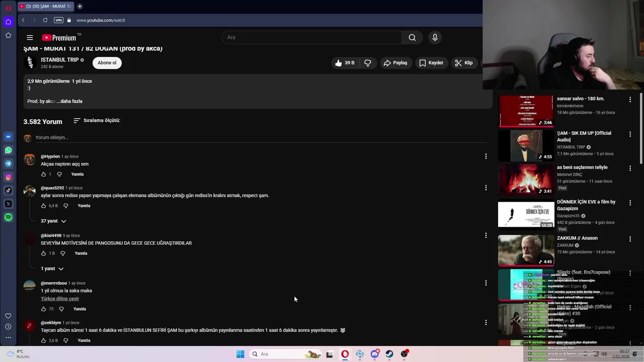644x362 pixels.
Task: Open the ISTANBUL TRIP channel avatar
Action: pos(30,62)
